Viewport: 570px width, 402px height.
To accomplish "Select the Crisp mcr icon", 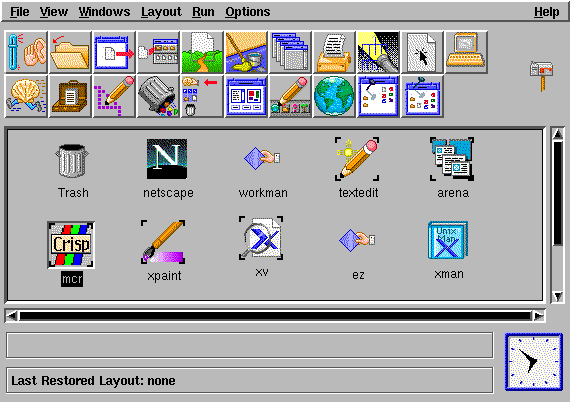I will [x=71, y=245].
